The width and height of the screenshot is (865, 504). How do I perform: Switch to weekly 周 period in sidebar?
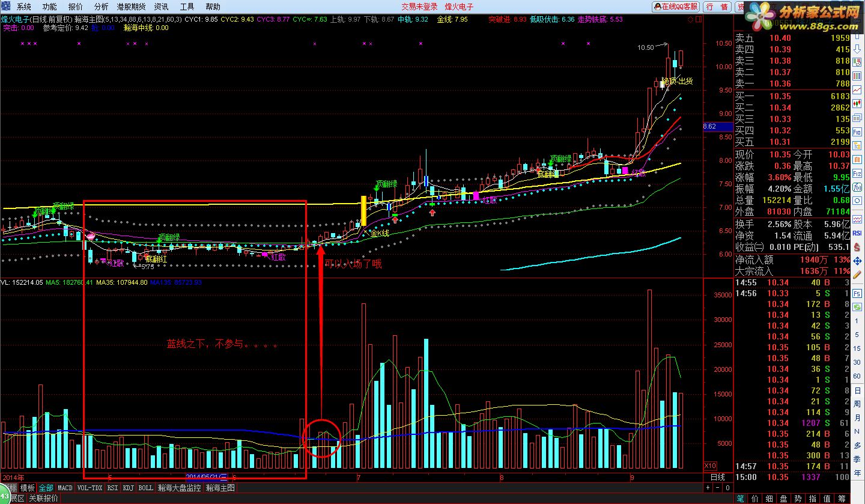click(x=857, y=404)
